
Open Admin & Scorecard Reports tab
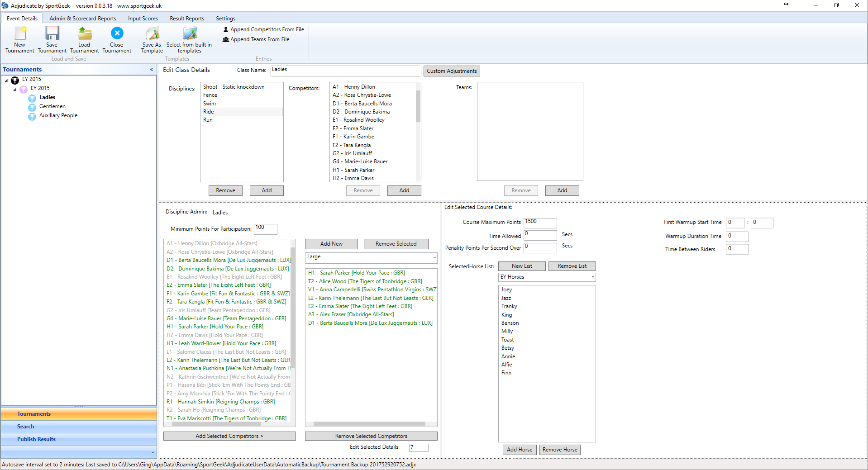click(x=83, y=19)
